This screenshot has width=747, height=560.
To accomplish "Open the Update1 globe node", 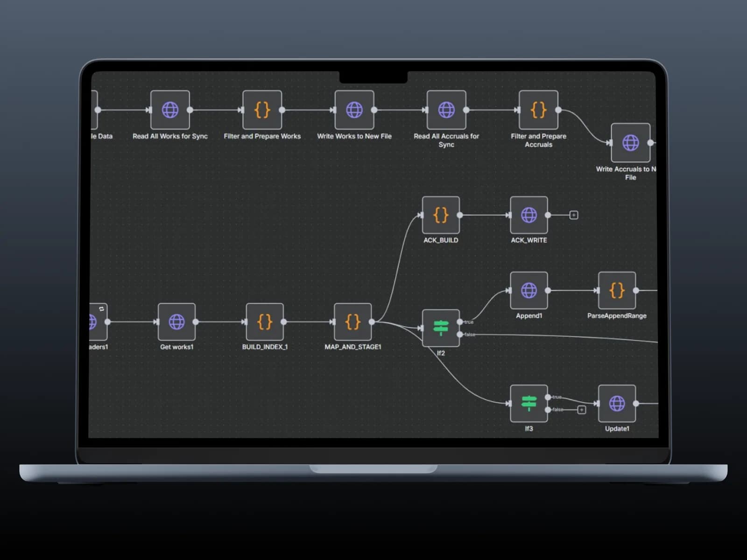I will pos(617,404).
